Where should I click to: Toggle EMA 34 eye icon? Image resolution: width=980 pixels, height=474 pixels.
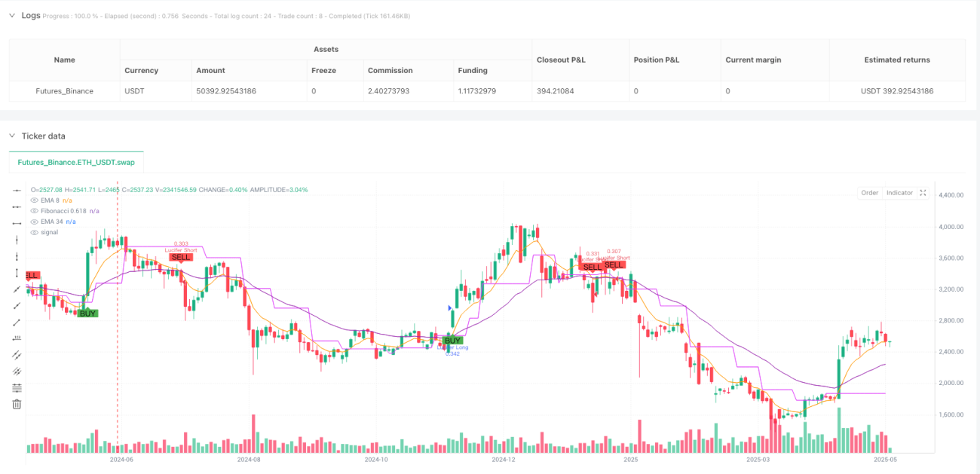(x=34, y=222)
